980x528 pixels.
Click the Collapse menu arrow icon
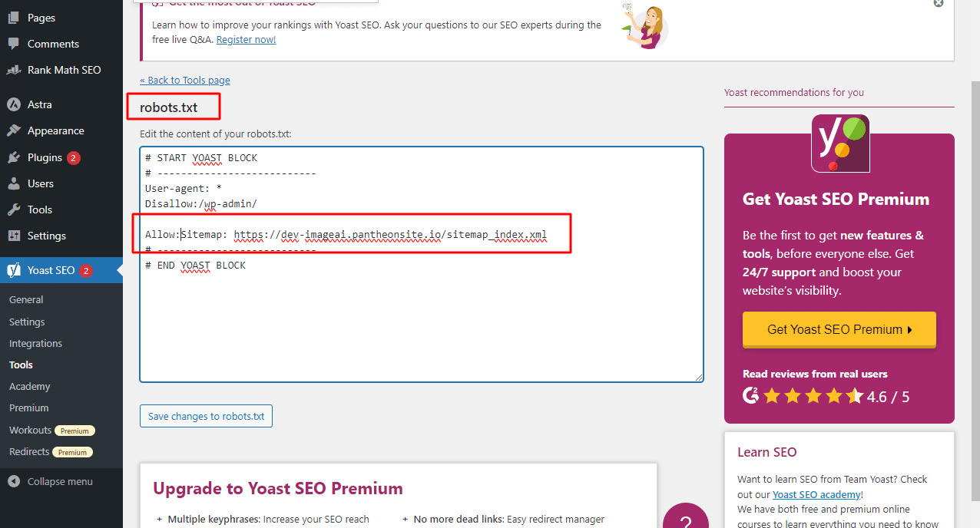14,482
